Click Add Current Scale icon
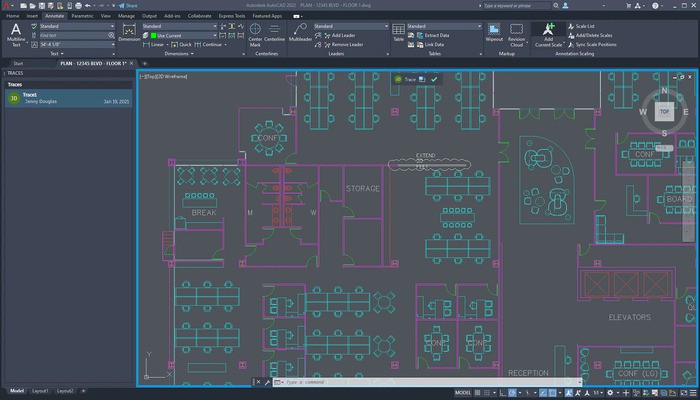The image size is (700, 400). click(549, 35)
